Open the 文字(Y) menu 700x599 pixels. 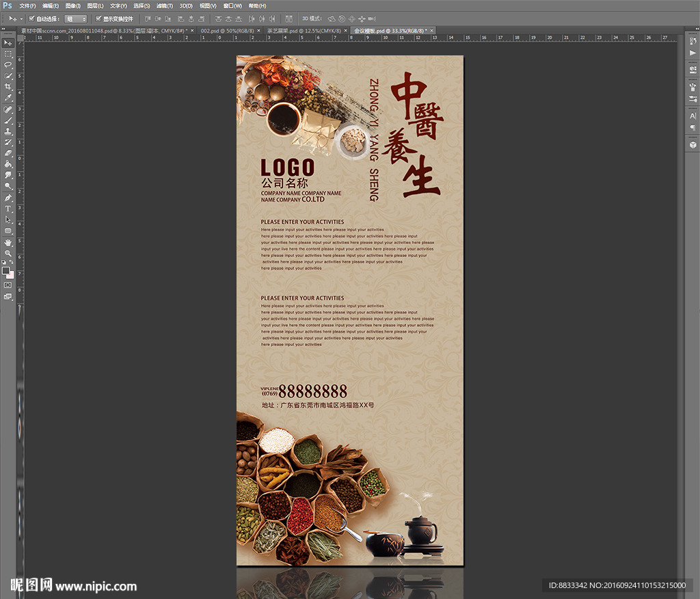(118, 5)
